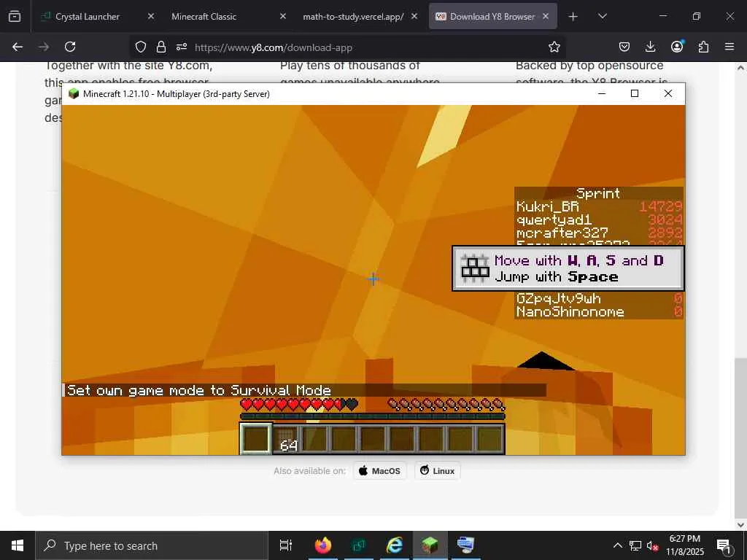Open Task View on the taskbar
This screenshot has height=560, width=747.
coord(285,545)
